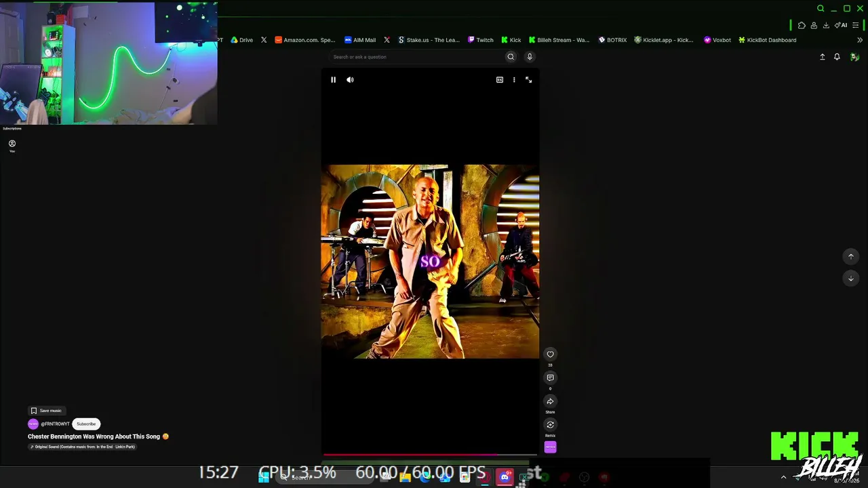Open the Drive bookmark
Screen dimensions: 868x488
point(242,40)
